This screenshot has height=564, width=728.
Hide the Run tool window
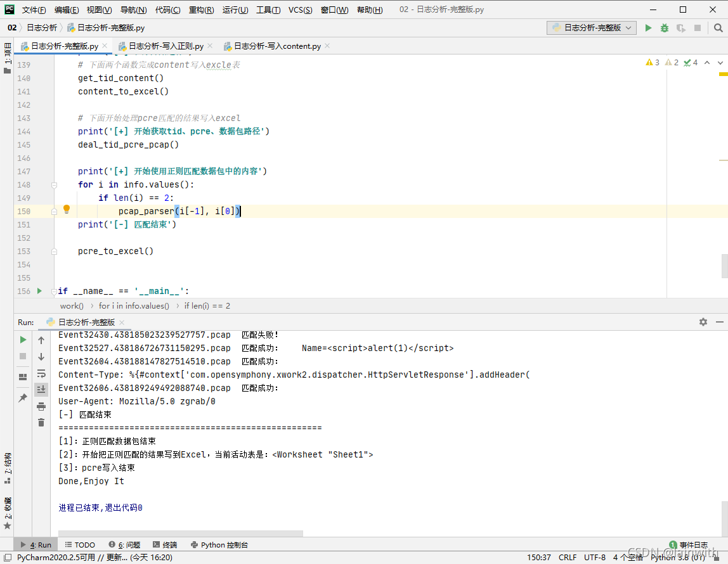(x=720, y=322)
